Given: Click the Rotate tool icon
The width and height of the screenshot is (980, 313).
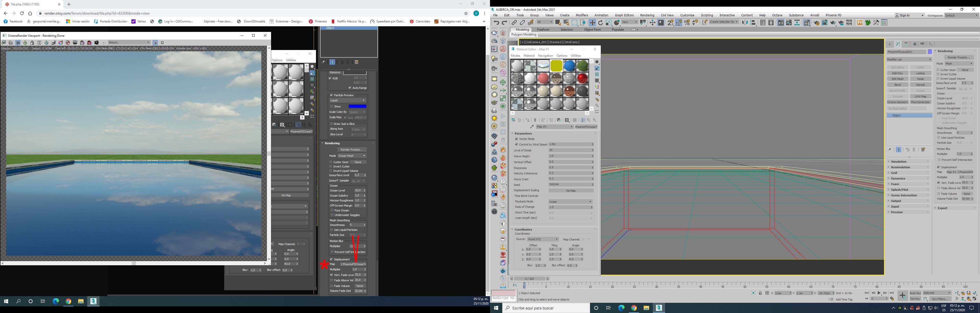Looking at the screenshot, I should 600,23.
